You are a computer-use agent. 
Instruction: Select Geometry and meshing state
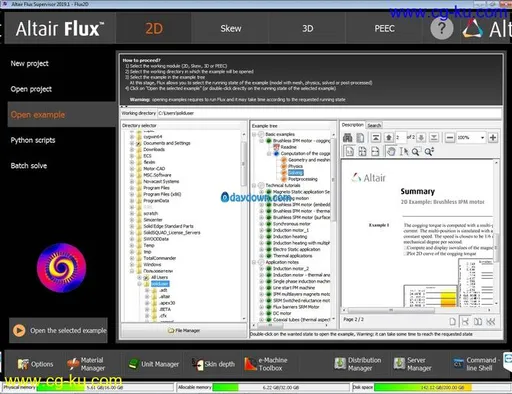[309, 160]
